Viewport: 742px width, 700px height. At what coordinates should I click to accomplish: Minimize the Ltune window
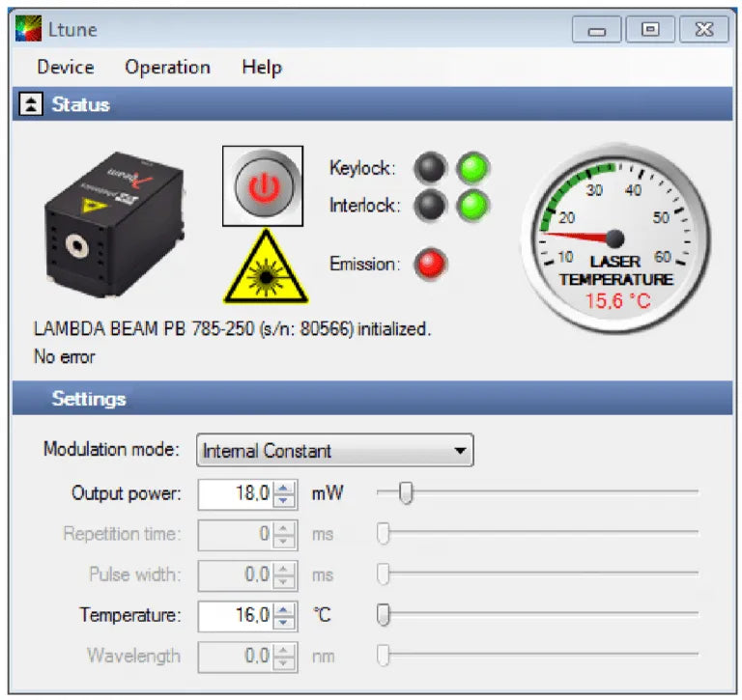[597, 30]
